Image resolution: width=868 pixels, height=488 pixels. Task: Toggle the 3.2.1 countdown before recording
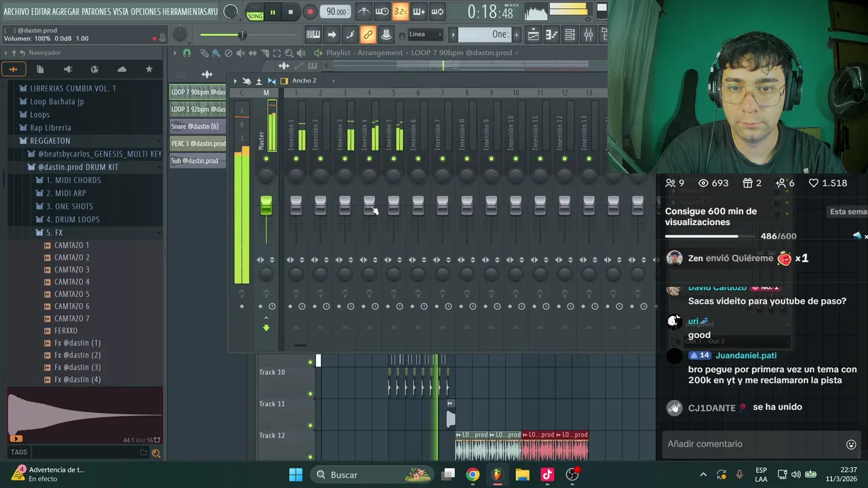point(400,12)
